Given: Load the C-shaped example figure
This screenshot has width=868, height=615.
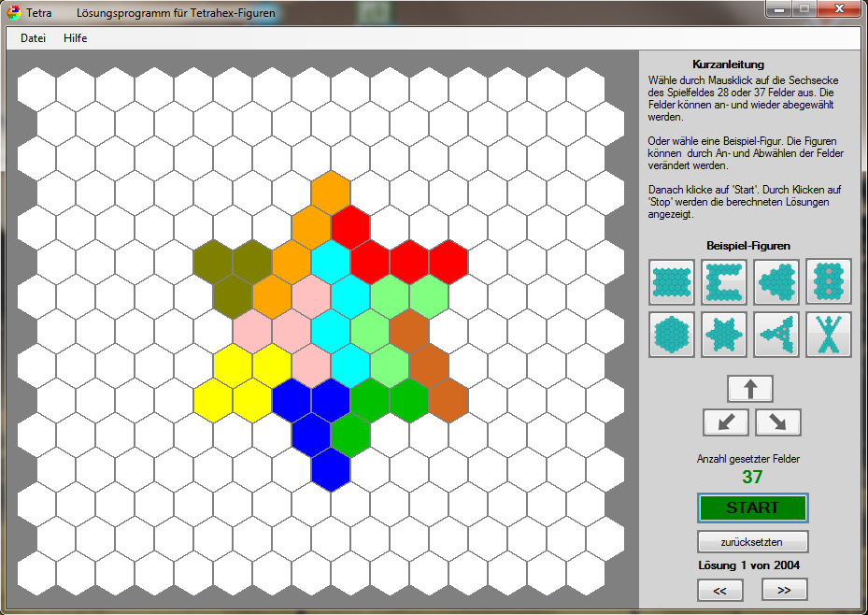Looking at the screenshot, I should [x=724, y=281].
